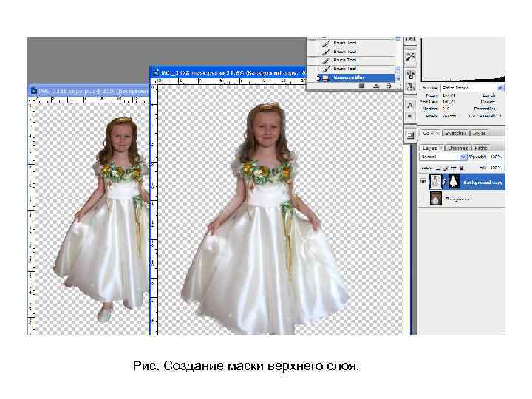Viewport: 532px width, 399px height.
Task: Click the Opacity value field
Action: coord(496,157)
